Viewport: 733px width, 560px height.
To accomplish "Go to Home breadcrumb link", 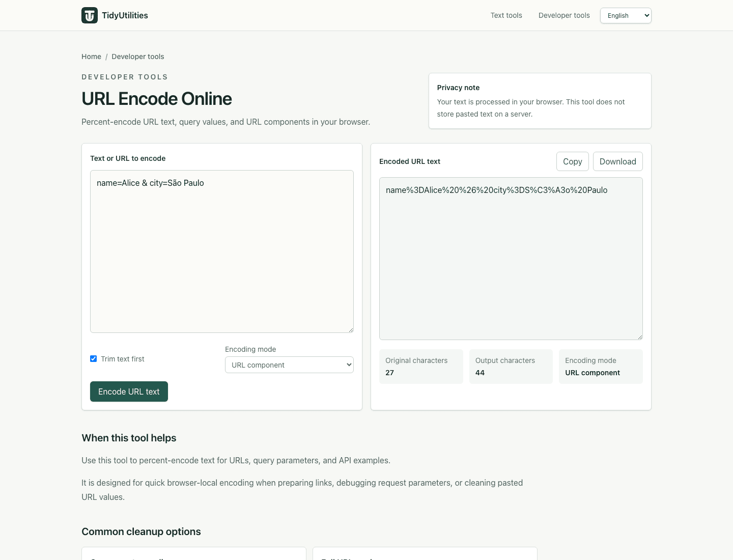I will pyautogui.click(x=91, y=57).
